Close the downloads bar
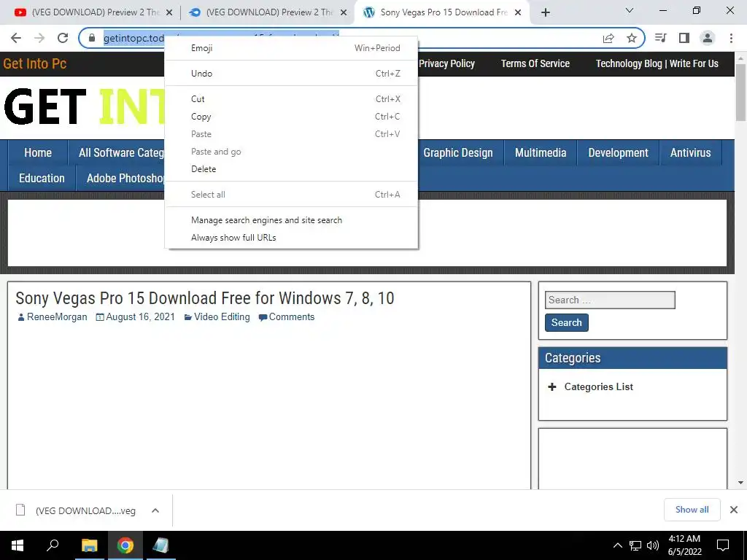Image resolution: width=747 pixels, height=560 pixels. pos(734,510)
